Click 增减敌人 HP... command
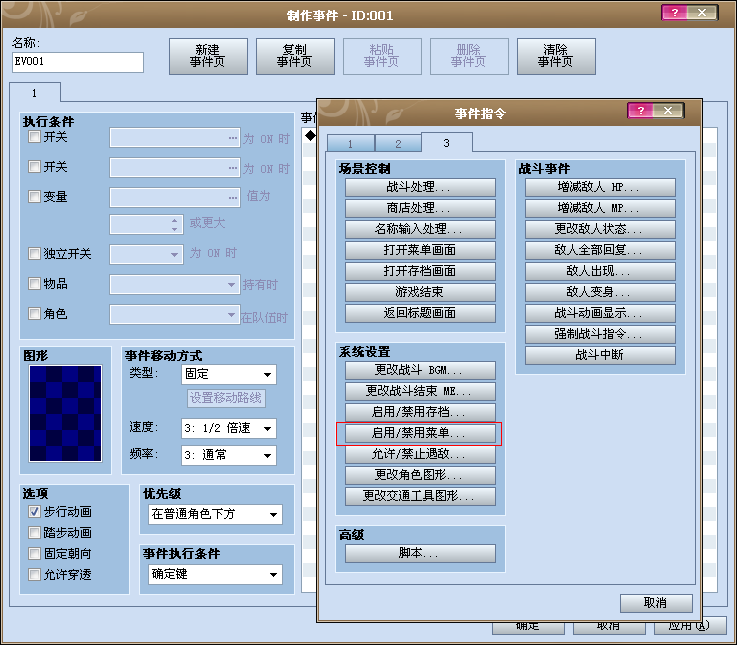The image size is (737, 645). pyautogui.click(x=600, y=187)
